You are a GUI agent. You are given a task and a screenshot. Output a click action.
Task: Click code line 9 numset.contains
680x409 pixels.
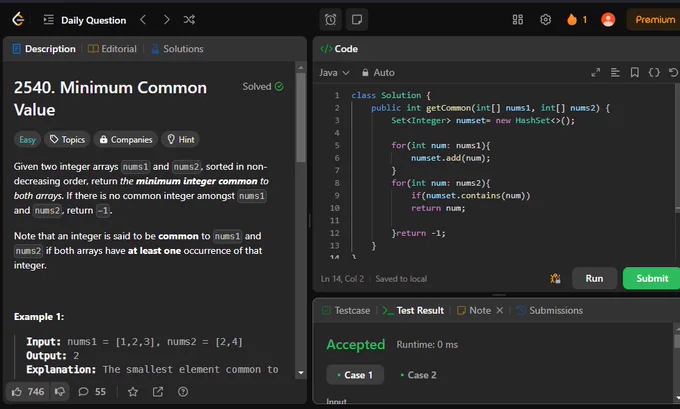click(471, 196)
